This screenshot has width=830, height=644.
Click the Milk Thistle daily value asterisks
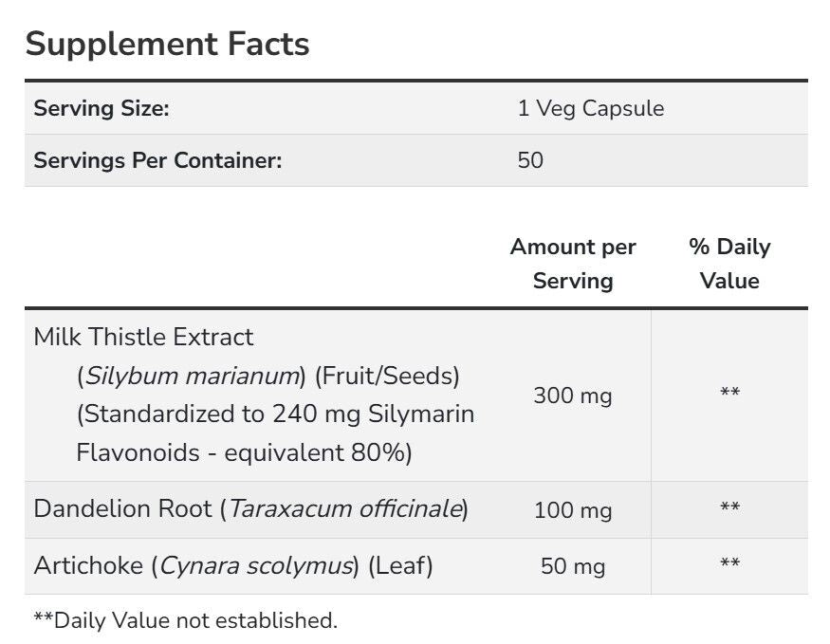729,393
